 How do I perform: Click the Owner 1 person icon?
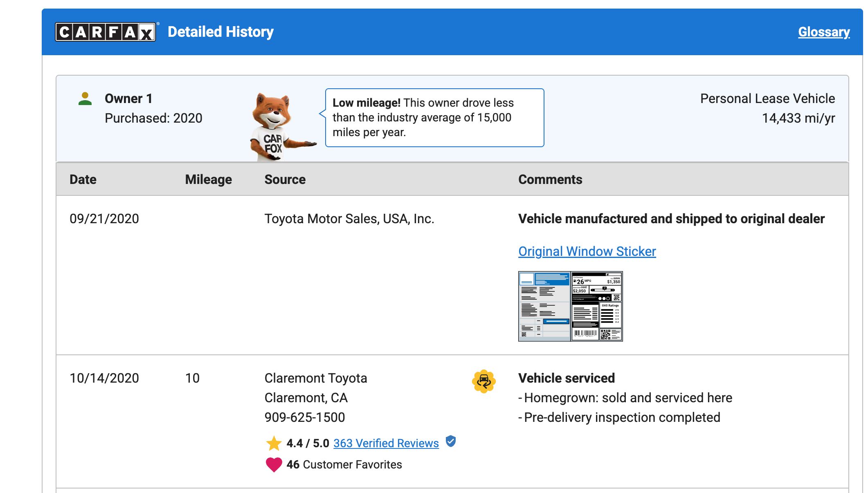tap(85, 99)
